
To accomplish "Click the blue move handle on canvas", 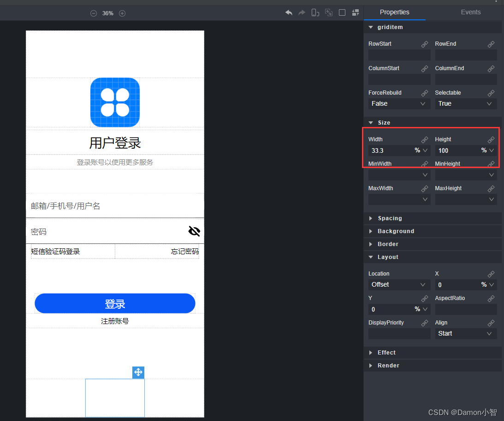I will [138, 373].
